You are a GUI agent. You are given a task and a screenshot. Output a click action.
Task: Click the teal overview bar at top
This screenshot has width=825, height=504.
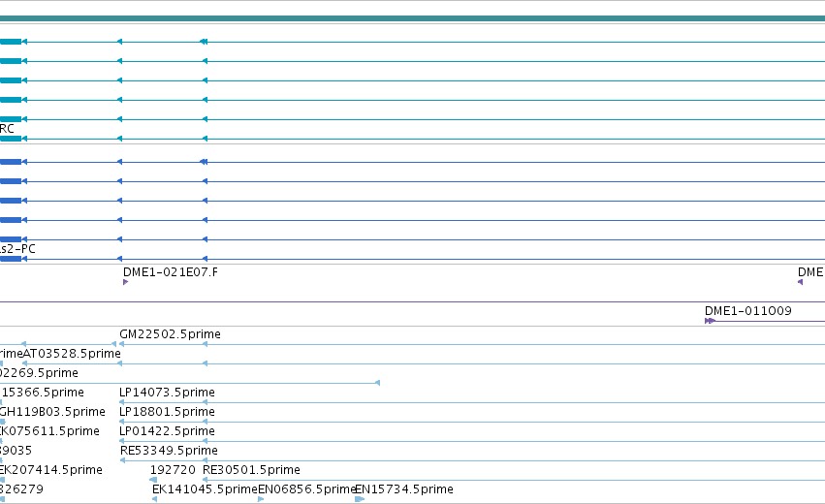413,18
